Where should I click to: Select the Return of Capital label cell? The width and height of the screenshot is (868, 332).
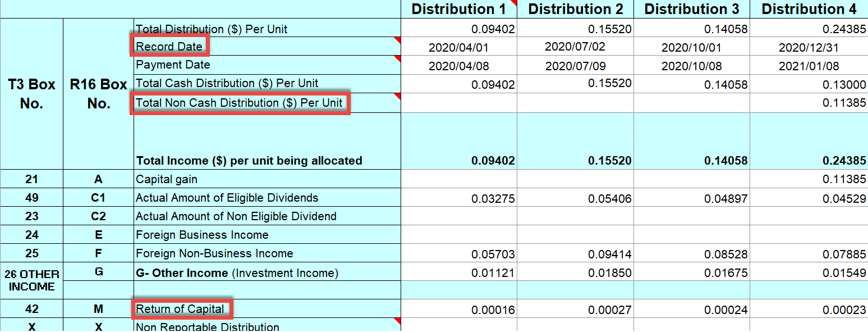click(x=180, y=309)
